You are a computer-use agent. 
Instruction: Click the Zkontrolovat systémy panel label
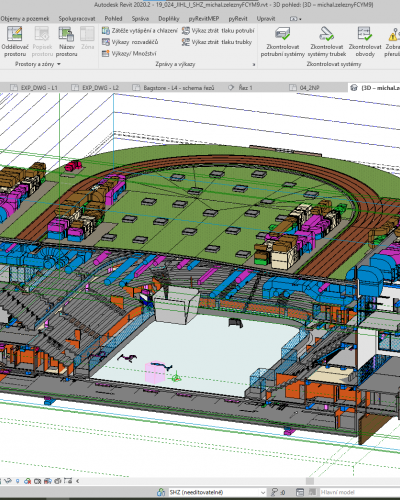tap(334, 64)
